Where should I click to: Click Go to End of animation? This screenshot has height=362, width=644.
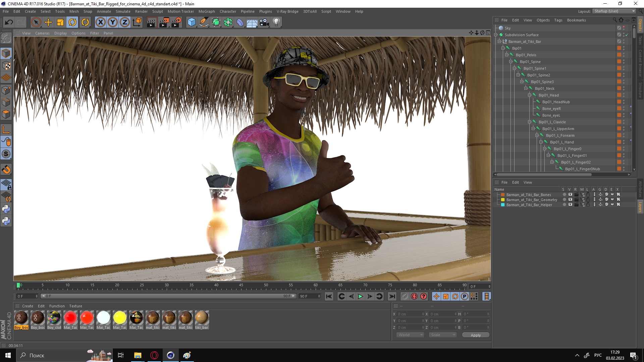[x=392, y=296]
